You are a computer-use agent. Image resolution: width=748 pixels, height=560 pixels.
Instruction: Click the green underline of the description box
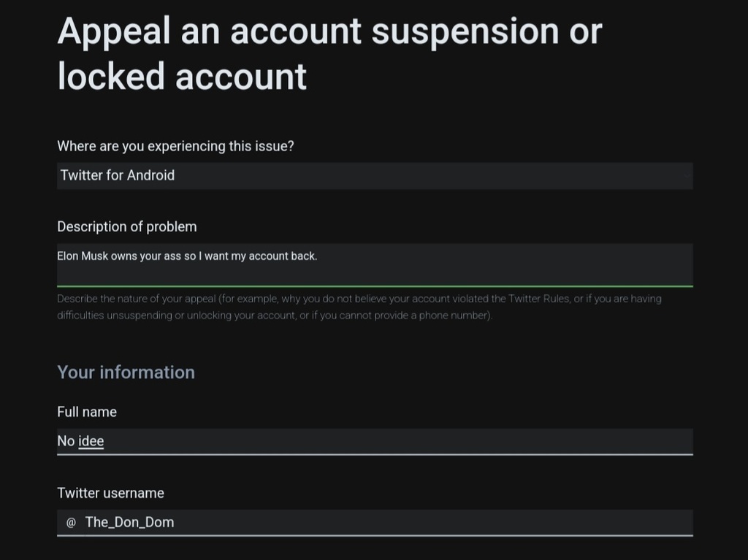[x=375, y=286]
